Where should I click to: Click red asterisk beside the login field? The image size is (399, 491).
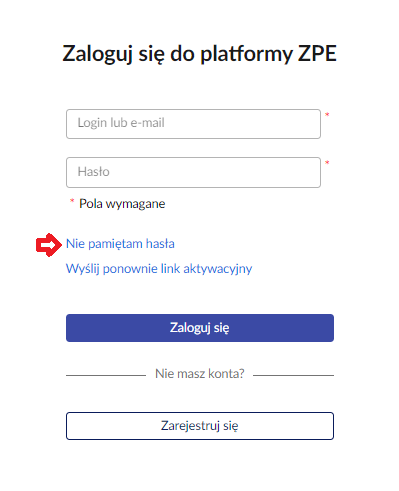tap(327, 115)
